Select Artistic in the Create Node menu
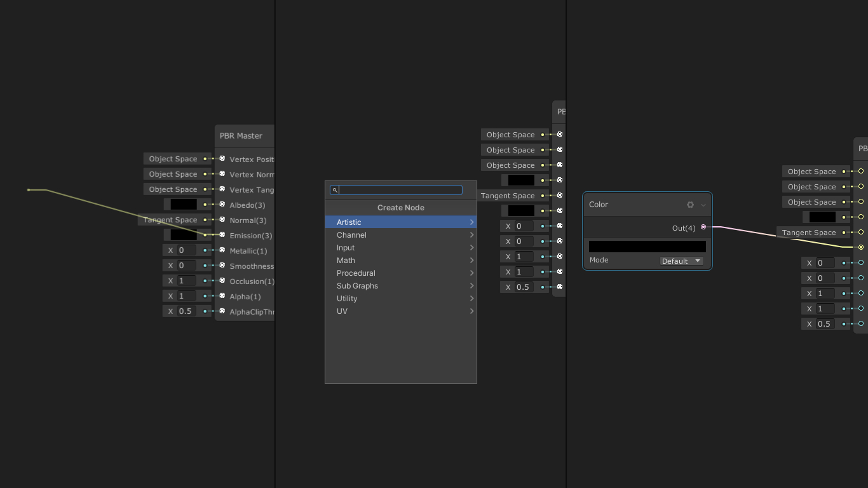The width and height of the screenshot is (868, 488). point(349,222)
